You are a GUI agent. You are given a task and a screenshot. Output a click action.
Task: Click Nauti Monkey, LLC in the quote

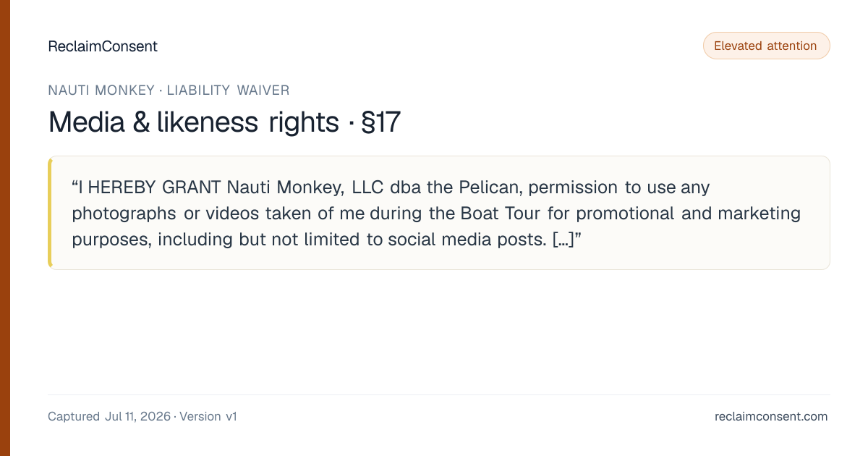point(306,187)
